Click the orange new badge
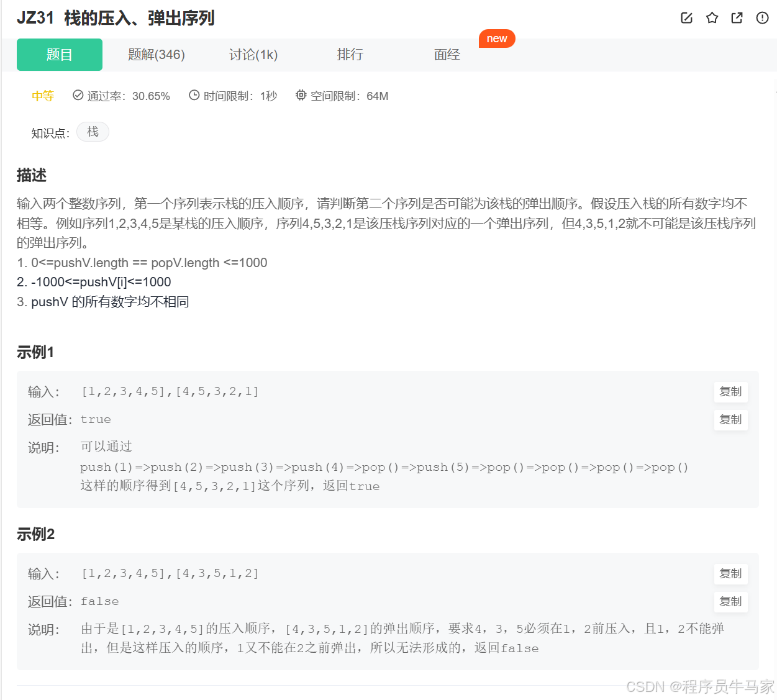This screenshot has width=777, height=700. 497,39
